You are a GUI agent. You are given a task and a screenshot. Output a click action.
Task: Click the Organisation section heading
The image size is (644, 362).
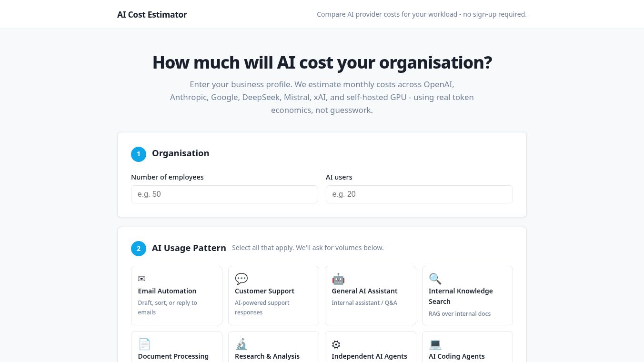point(181,153)
